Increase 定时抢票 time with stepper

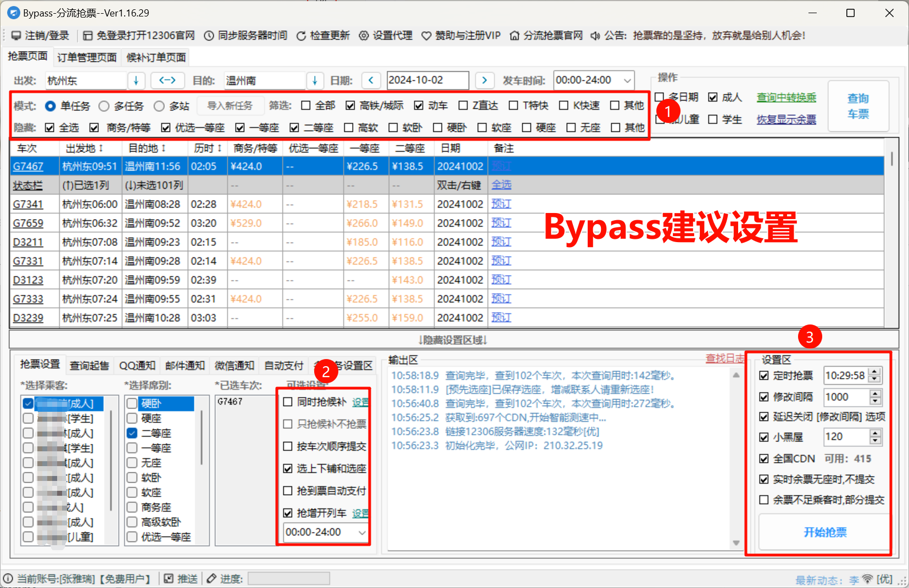tap(875, 372)
